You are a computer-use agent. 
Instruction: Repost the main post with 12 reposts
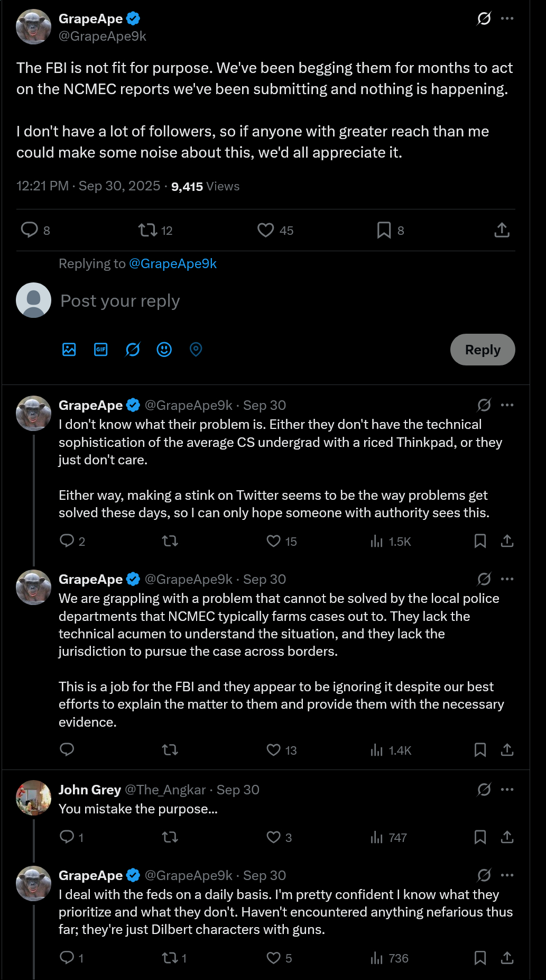coord(147,230)
